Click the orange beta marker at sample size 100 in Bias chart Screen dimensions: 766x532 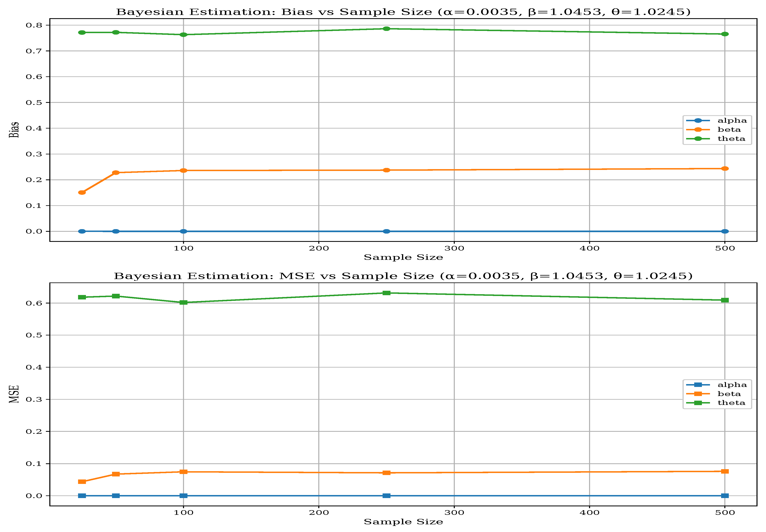(183, 171)
